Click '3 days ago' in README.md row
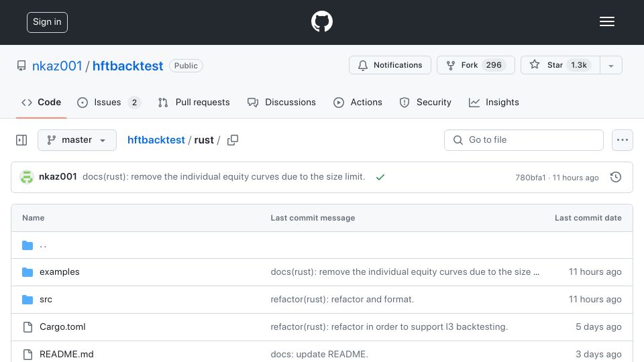 pyautogui.click(x=598, y=354)
